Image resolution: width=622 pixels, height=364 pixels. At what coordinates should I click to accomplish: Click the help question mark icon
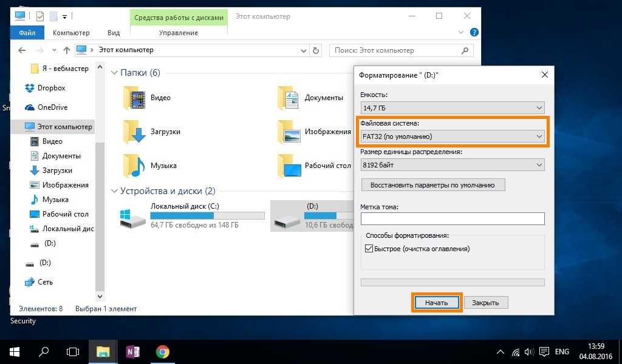(474, 32)
